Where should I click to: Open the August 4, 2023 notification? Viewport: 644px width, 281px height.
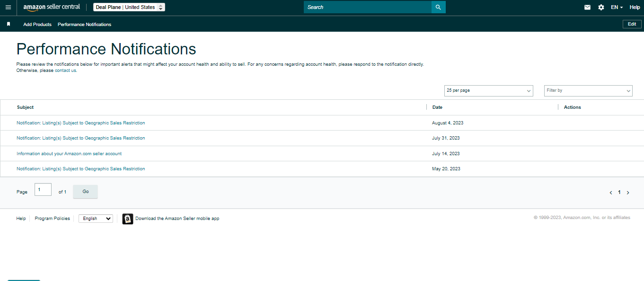[x=81, y=123]
